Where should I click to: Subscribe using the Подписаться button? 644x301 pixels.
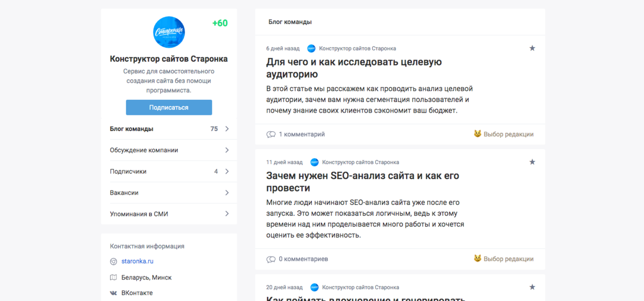(x=169, y=107)
